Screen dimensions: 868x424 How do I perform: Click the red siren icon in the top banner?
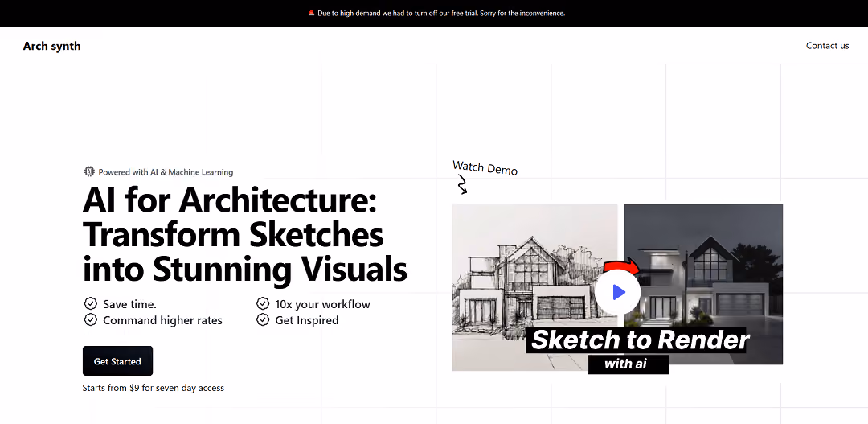tap(311, 13)
